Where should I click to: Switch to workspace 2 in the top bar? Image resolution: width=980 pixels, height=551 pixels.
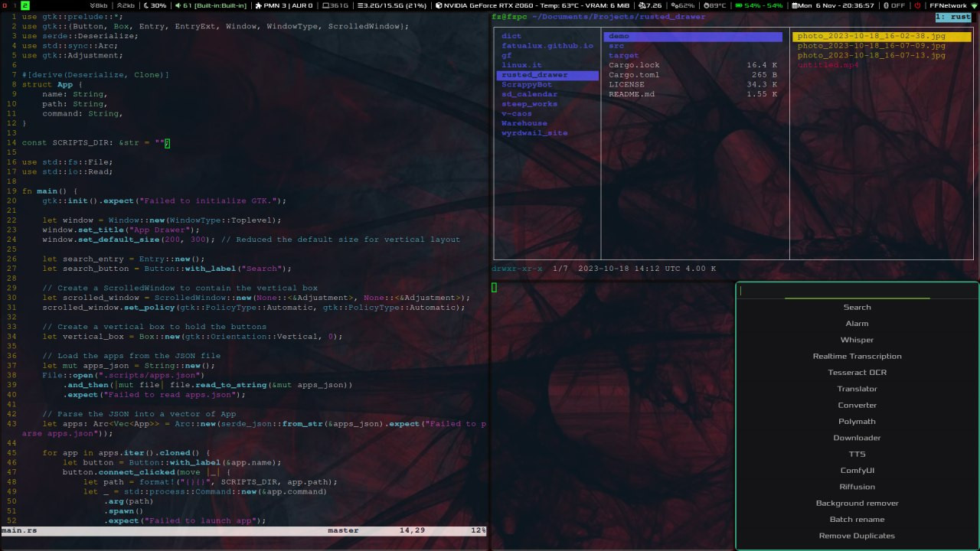click(25, 5)
